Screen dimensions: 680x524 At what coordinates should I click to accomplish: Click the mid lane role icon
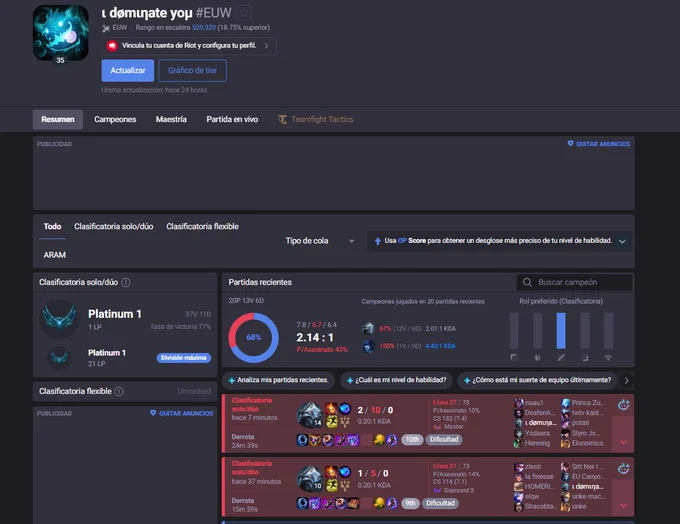point(561,357)
